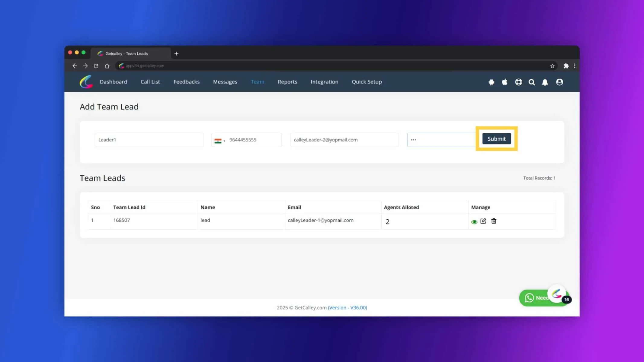Focus the password field
This screenshot has width=644, height=362.
441,140
